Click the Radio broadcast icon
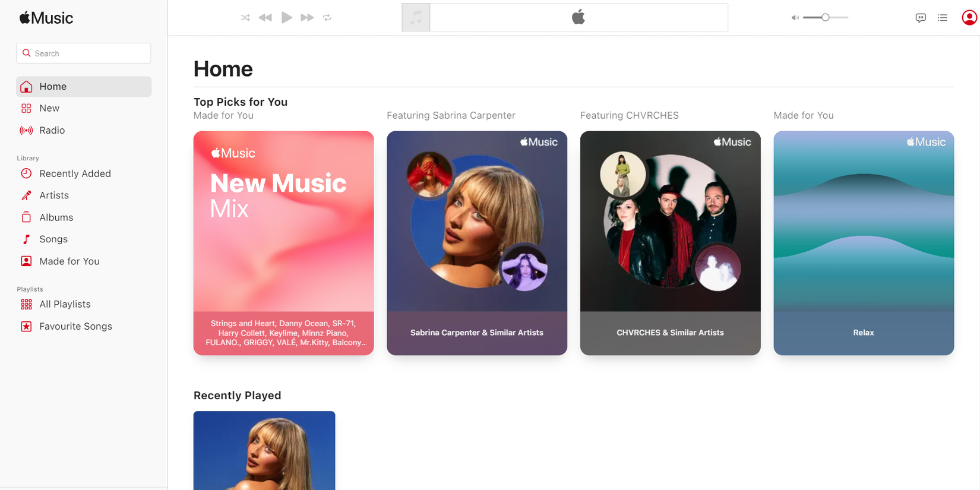 (26, 130)
